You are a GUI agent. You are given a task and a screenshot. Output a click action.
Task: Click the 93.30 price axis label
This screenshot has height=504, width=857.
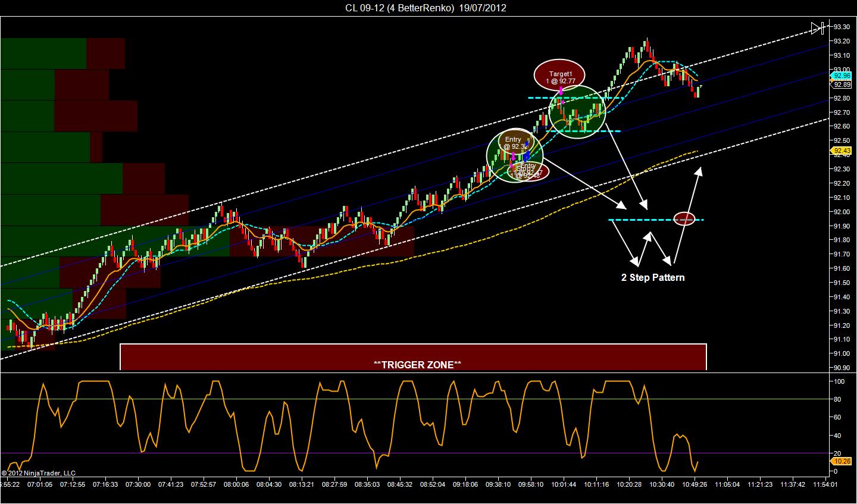click(x=842, y=27)
